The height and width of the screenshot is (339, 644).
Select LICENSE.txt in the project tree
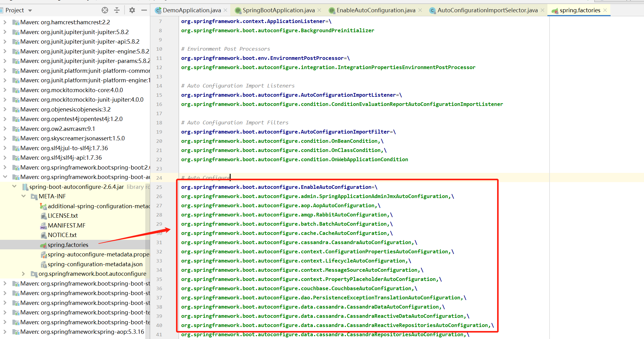coord(63,216)
